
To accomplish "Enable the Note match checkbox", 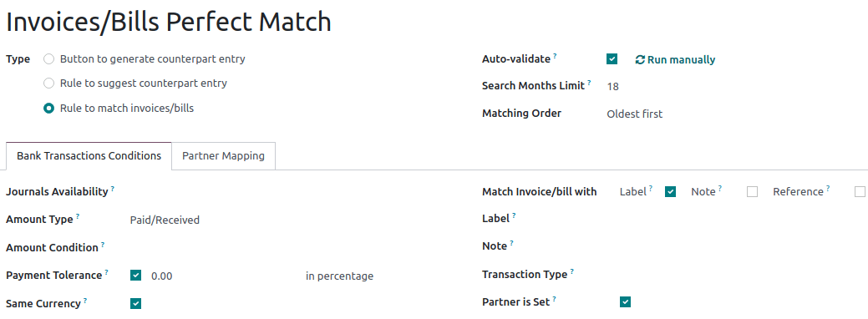I will [x=752, y=191].
